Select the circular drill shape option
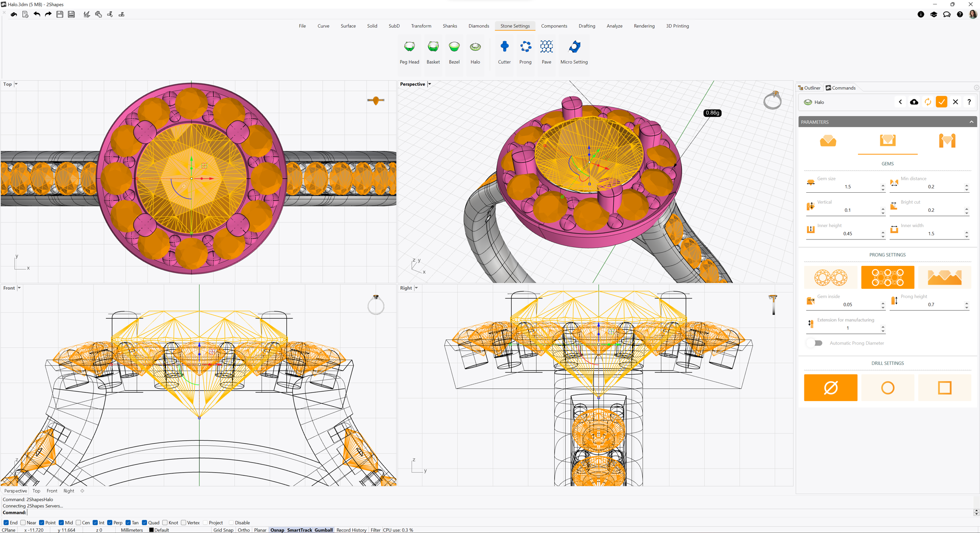The image size is (980, 533). [x=887, y=388]
